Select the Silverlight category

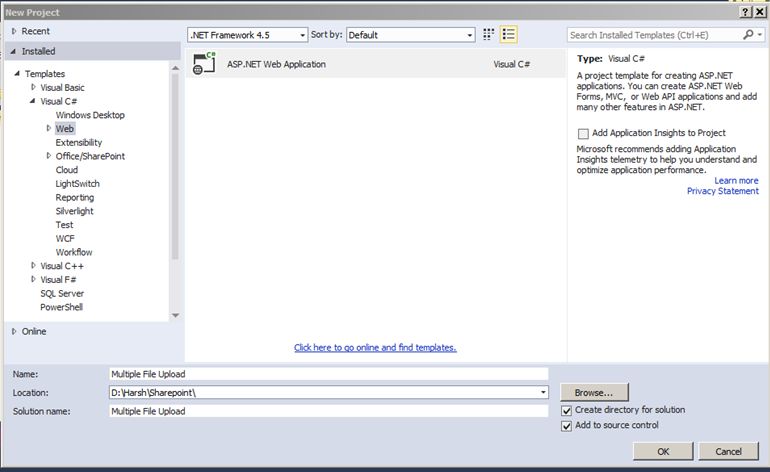74,211
